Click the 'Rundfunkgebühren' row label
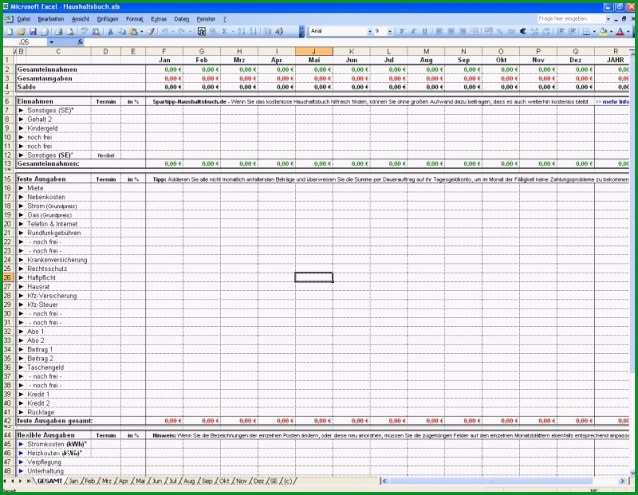Screen dimensions: 638x495 (54, 233)
